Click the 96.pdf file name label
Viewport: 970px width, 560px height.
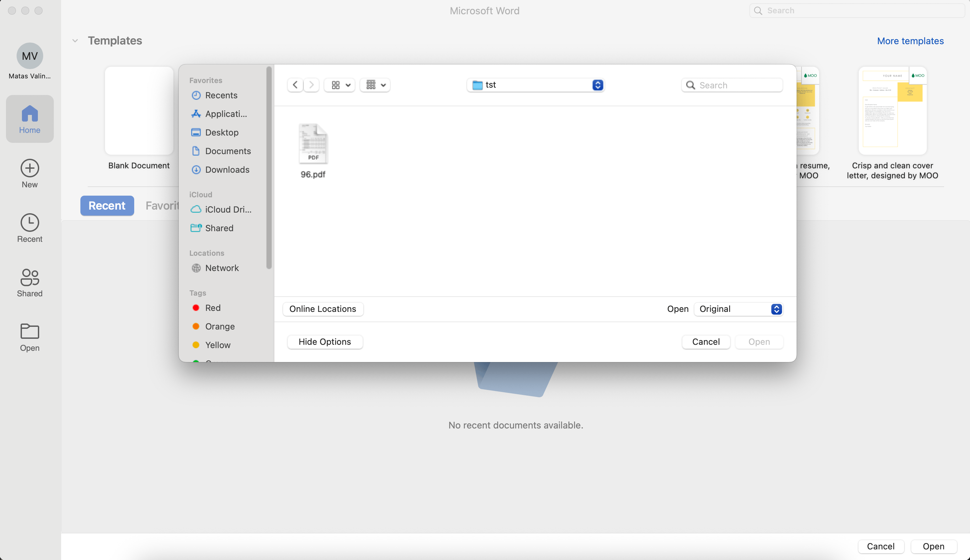point(313,175)
